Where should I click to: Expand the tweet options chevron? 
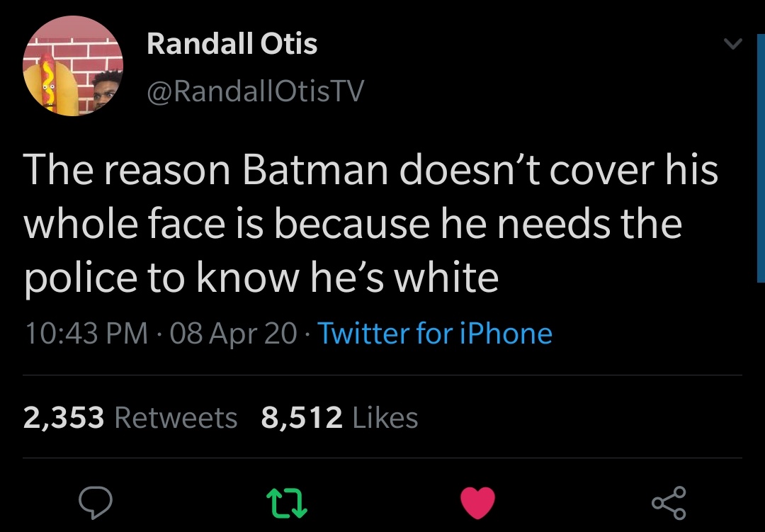pos(733,45)
